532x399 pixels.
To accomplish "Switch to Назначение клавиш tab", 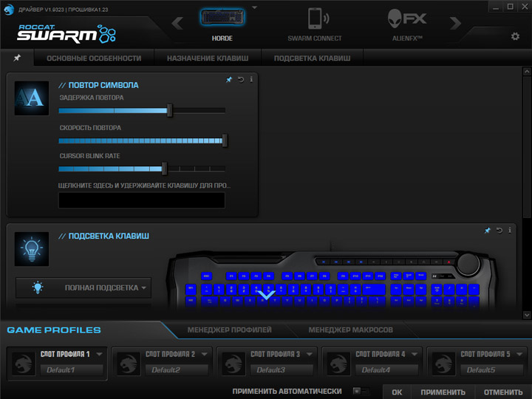I will coord(208,58).
